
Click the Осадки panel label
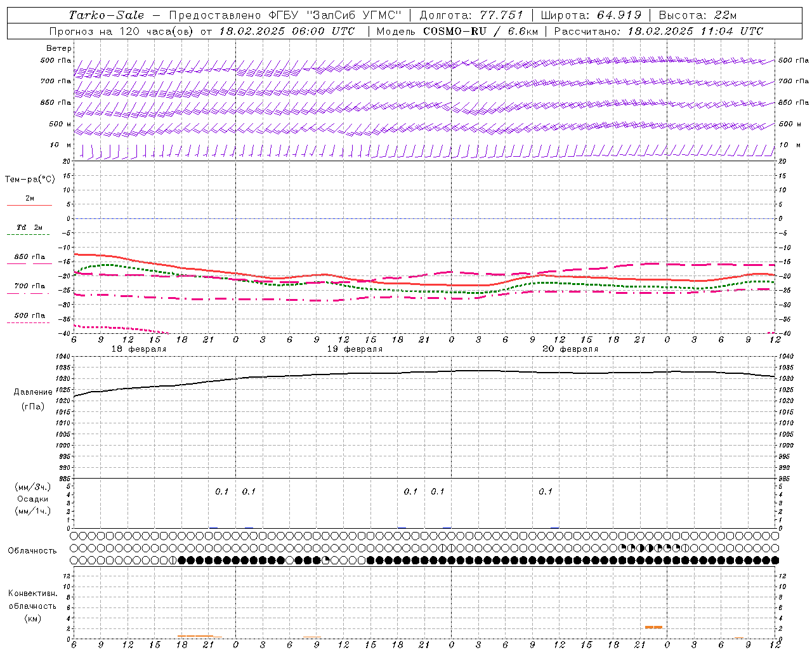33,499
